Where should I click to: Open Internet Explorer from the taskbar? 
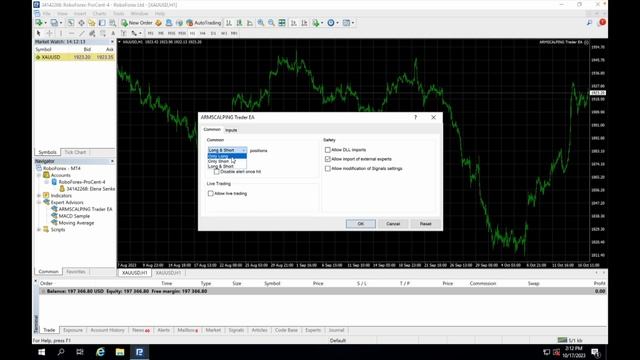tap(100, 352)
